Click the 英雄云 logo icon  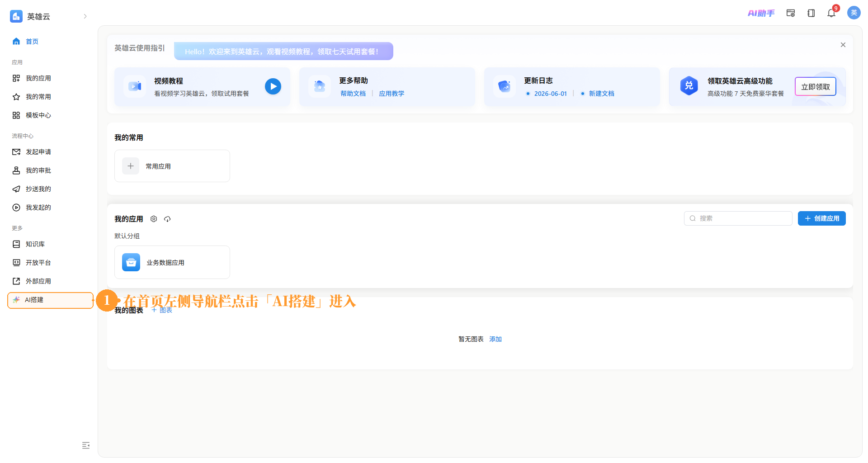point(16,16)
